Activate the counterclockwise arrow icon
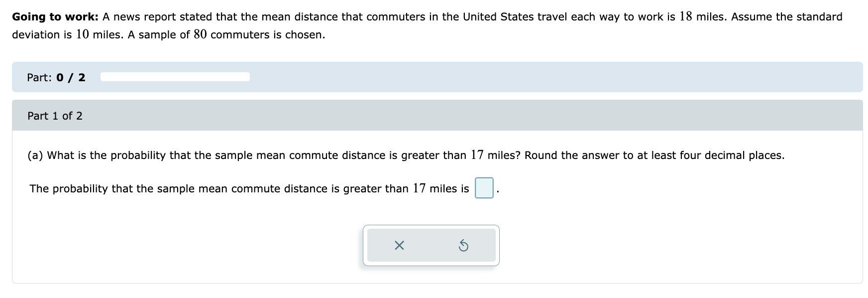This screenshot has width=868, height=298. tap(464, 245)
